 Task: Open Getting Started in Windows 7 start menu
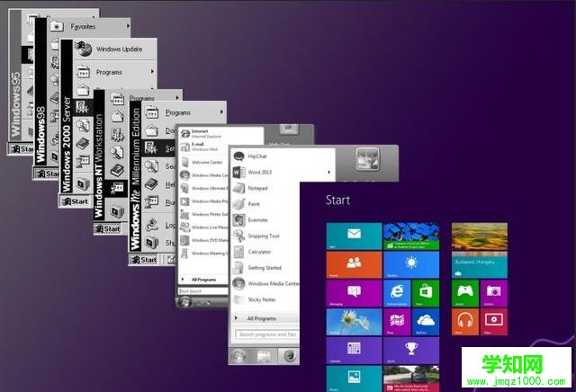[x=265, y=268]
